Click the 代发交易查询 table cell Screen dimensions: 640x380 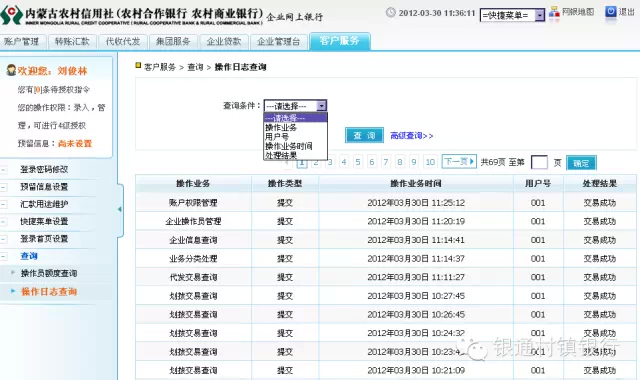[193, 278]
